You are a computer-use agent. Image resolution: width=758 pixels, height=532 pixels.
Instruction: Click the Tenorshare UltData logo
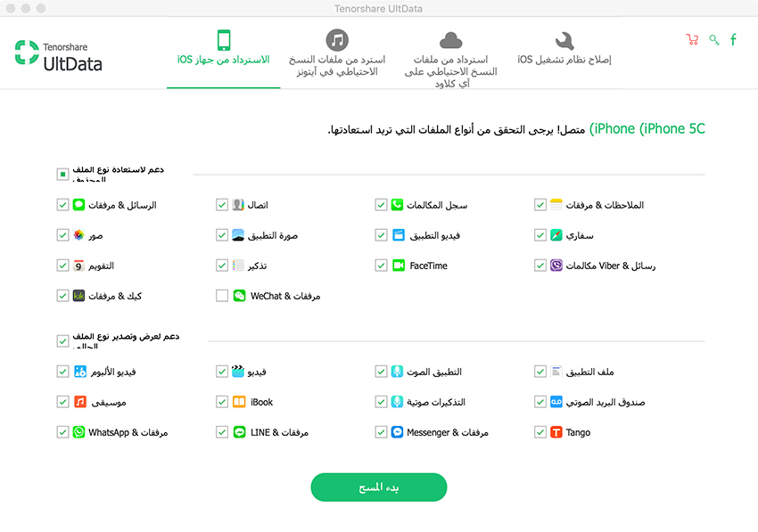[x=59, y=55]
